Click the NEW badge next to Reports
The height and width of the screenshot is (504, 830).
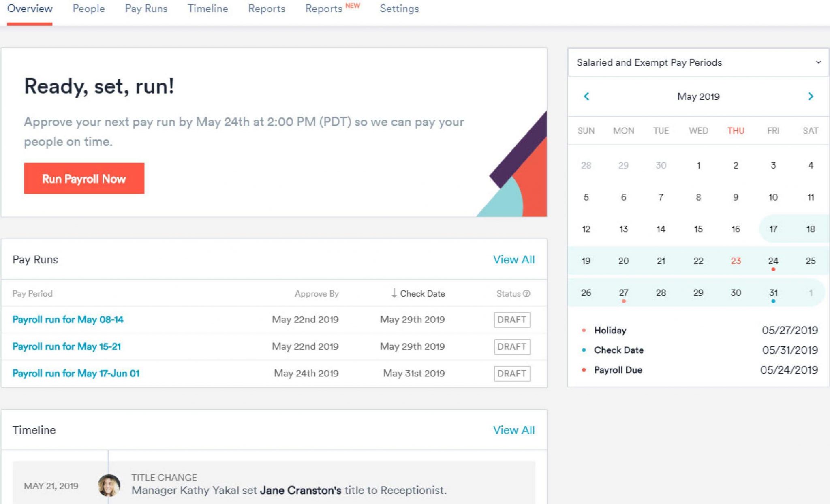[x=352, y=6]
